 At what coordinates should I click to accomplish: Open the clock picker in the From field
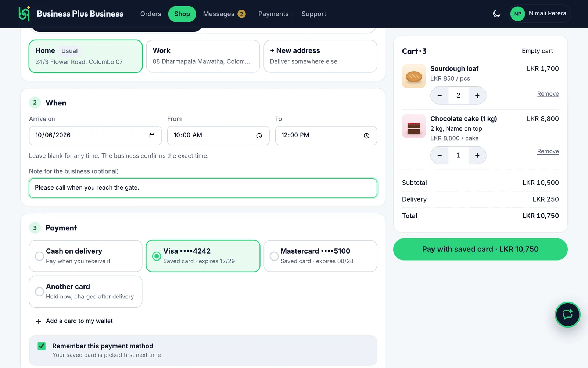[x=259, y=136]
